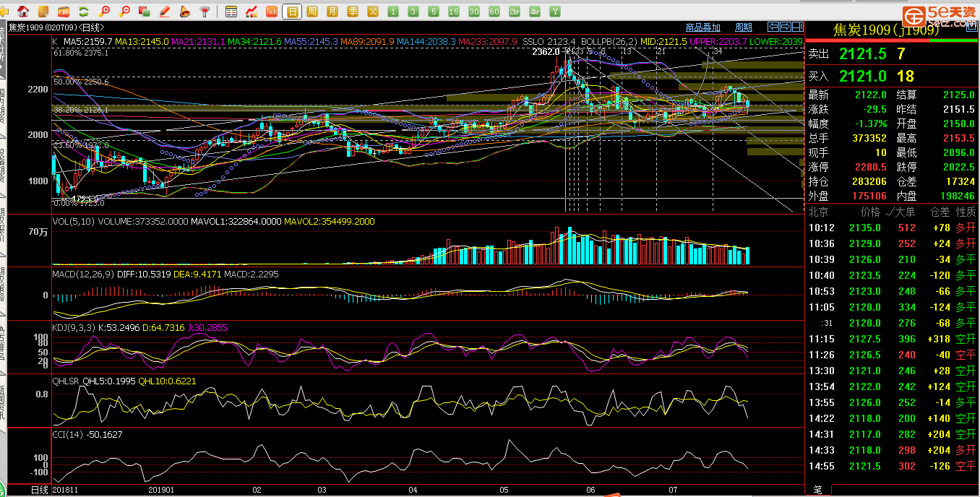The image size is (980, 497).
Task: Open the multi-window layout icon
Action: [145, 12]
